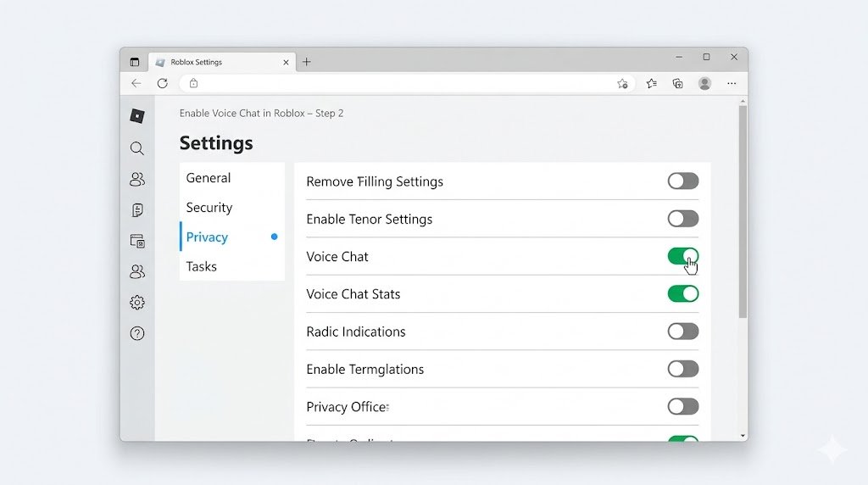Go back with the browser back arrow
The width and height of the screenshot is (868, 485).
tap(136, 83)
